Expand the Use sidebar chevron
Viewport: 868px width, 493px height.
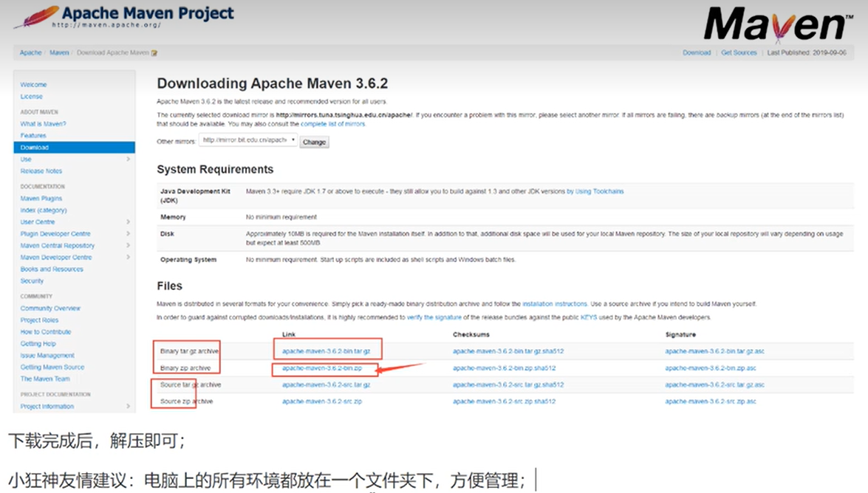[x=129, y=159]
